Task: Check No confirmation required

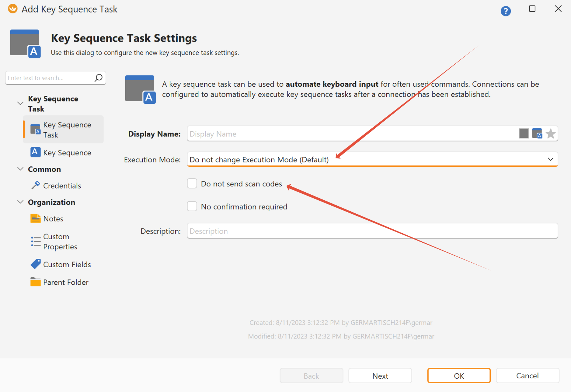Action: tap(192, 206)
